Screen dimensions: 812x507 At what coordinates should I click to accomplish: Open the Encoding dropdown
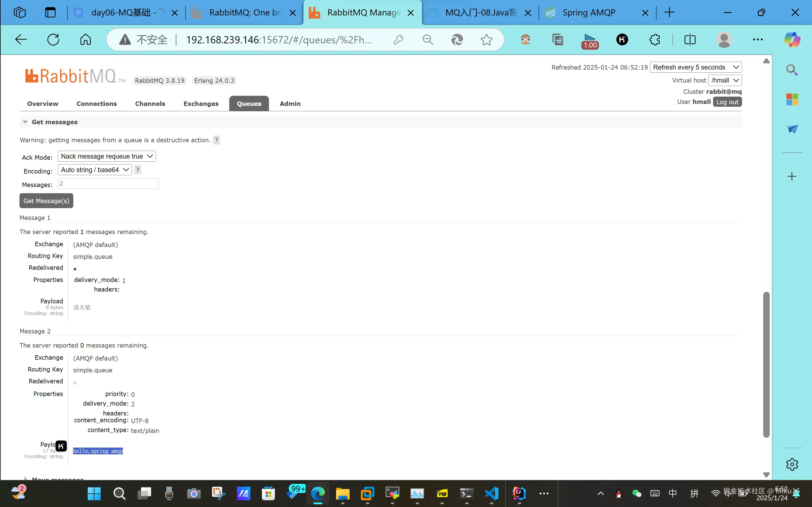(95, 170)
